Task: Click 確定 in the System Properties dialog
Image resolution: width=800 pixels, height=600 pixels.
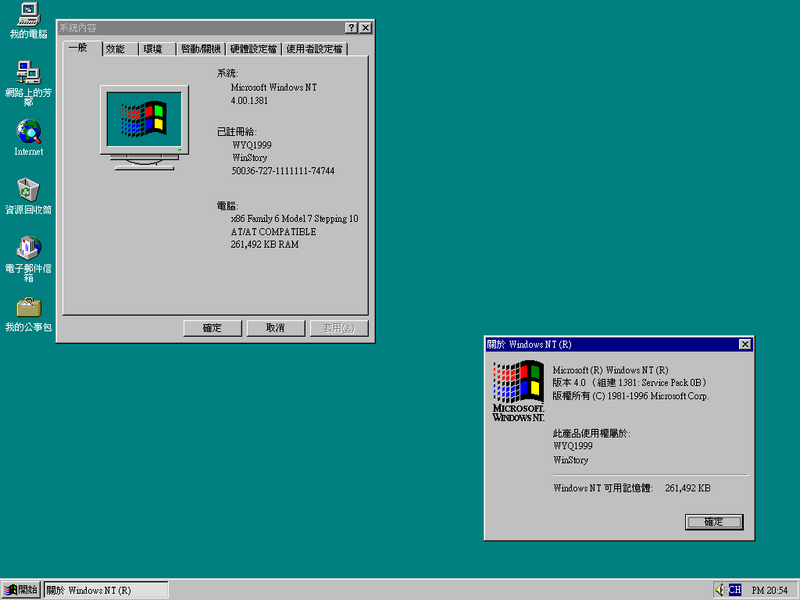Action: (x=212, y=328)
